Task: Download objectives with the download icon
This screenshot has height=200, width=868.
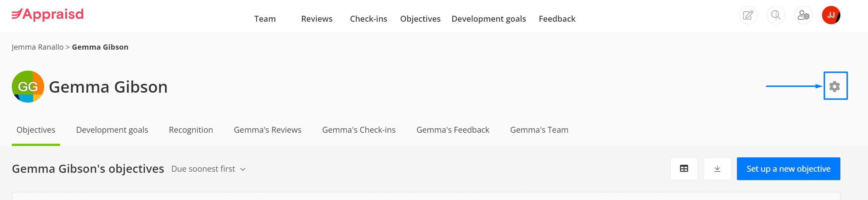Action: pyautogui.click(x=717, y=169)
